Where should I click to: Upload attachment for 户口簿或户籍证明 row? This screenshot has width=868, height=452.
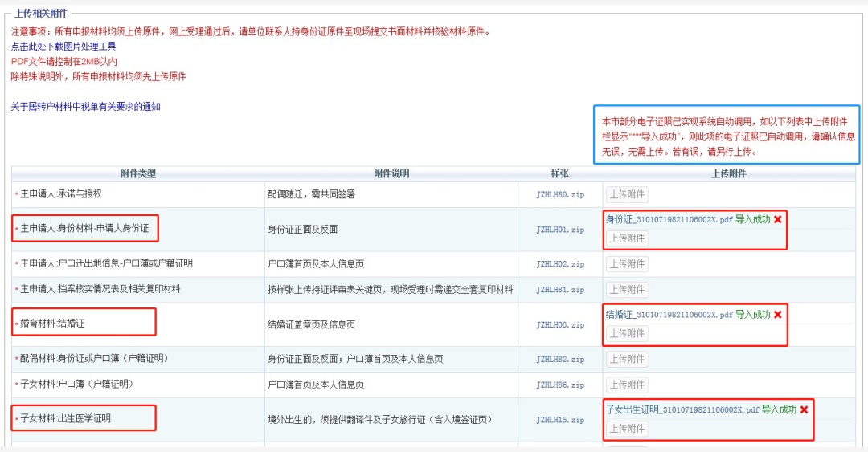[x=627, y=264]
